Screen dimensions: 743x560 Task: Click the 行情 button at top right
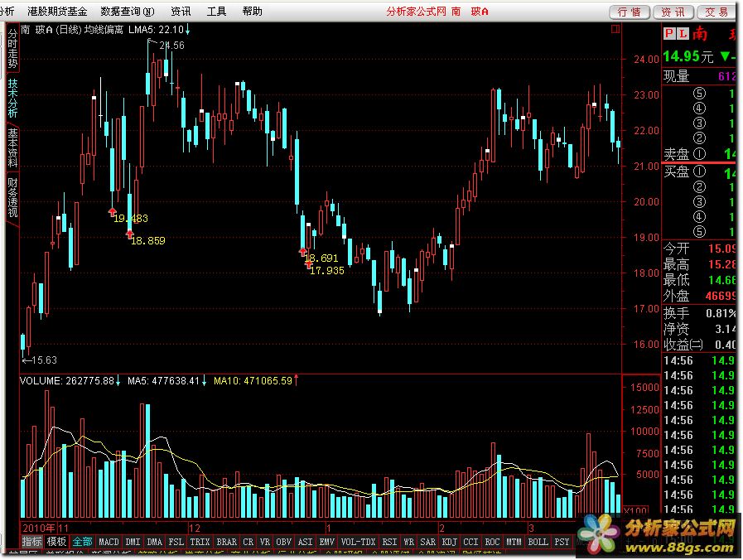[630, 12]
